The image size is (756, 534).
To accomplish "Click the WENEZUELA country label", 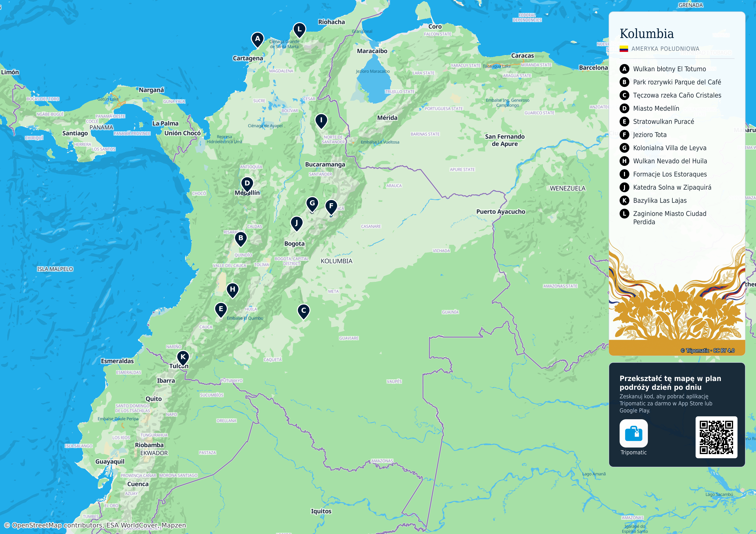I will (568, 188).
